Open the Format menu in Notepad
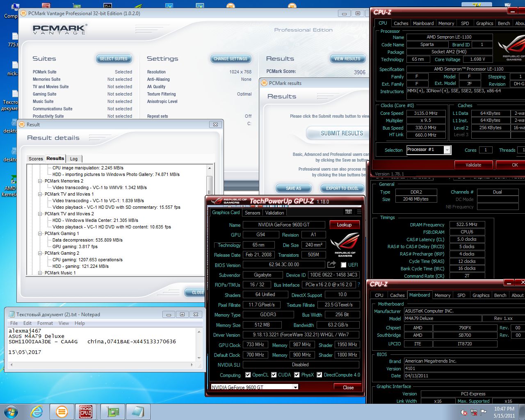525x420 pixels. click(45, 323)
